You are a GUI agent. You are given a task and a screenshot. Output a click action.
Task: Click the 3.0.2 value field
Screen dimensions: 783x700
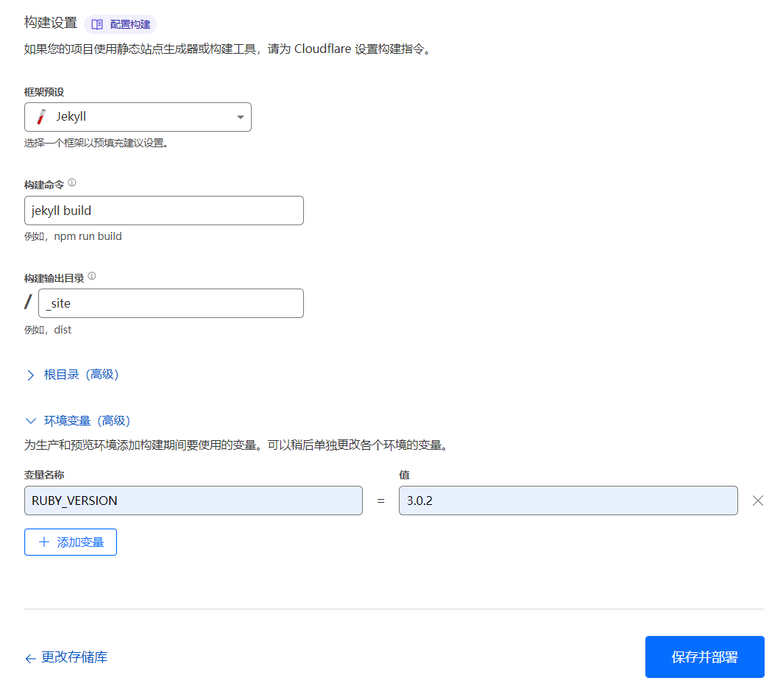pyautogui.click(x=567, y=501)
